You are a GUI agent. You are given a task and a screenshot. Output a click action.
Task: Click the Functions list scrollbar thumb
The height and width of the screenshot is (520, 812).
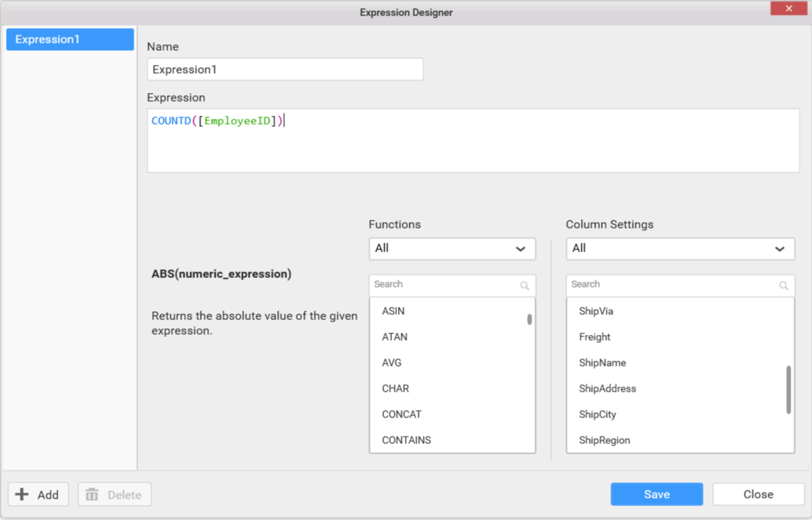[529, 319]
